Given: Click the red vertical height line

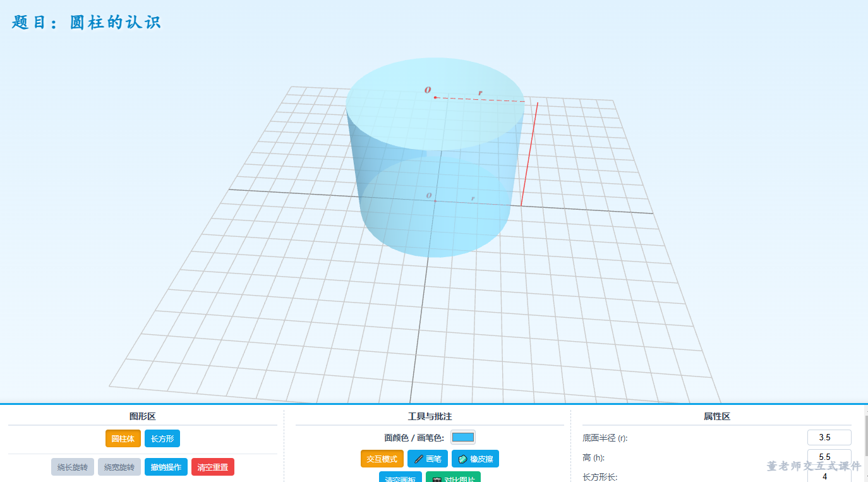Looking at the screenshot, I should [x=529, y=154].
